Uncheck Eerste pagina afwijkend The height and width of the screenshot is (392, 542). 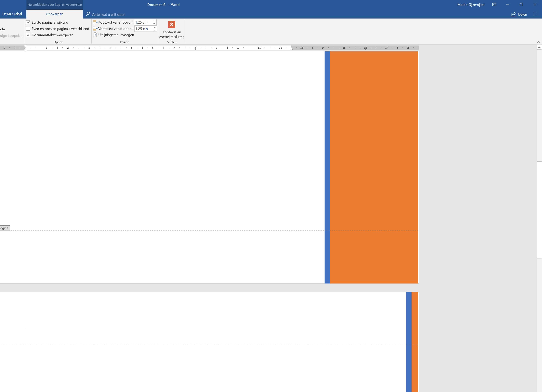coord(28,22)
